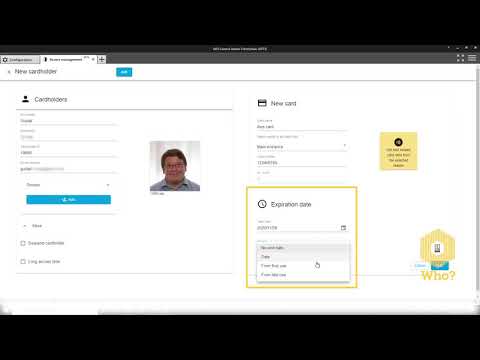This screenshot has width=480, height=360.
Task: Click the Expiration date clock icon
Action: [x=262, y=204]
